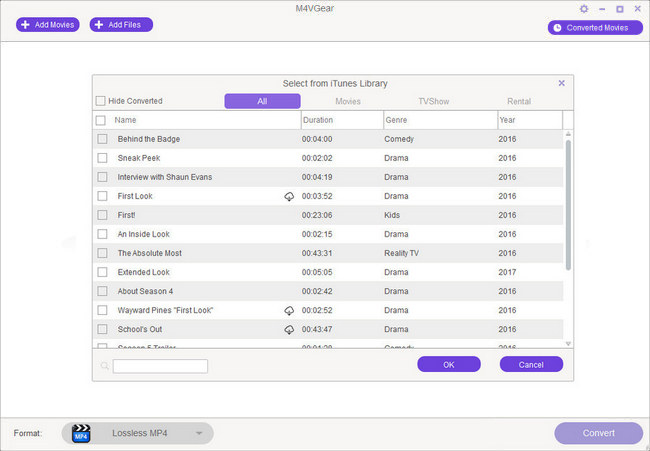Confirm selection with OK button
The height and width of the screenshot is (451, 650).
click(449, 364)
